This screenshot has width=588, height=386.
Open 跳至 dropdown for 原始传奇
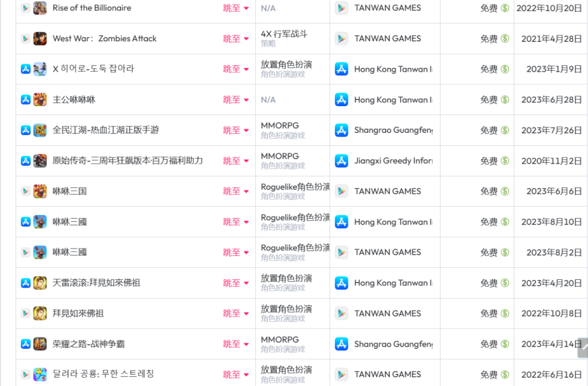[236, 161]
